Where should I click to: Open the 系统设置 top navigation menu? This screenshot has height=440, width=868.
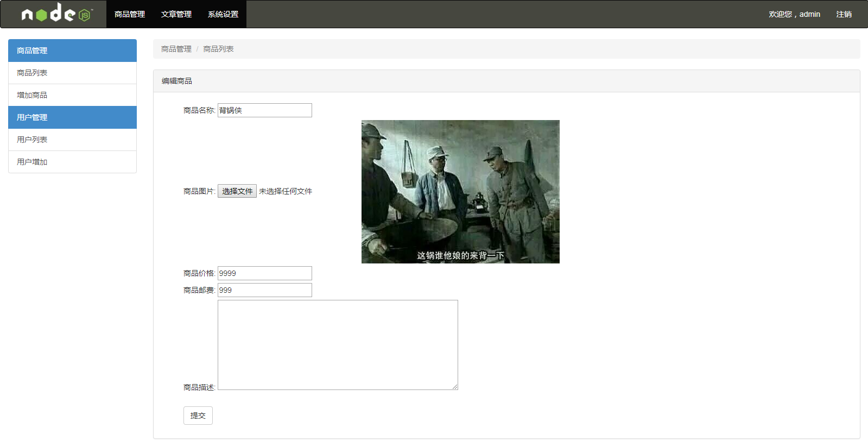(223, 14)
